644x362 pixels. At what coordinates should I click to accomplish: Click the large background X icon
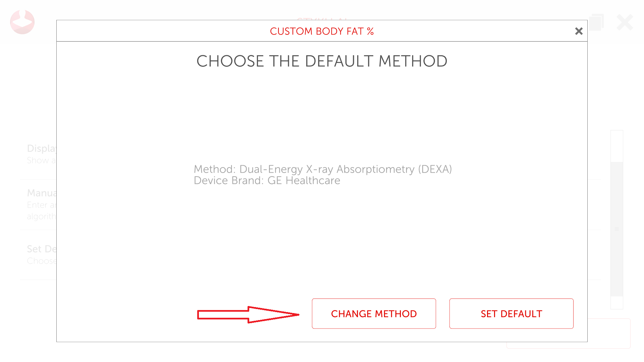[625, 22]
